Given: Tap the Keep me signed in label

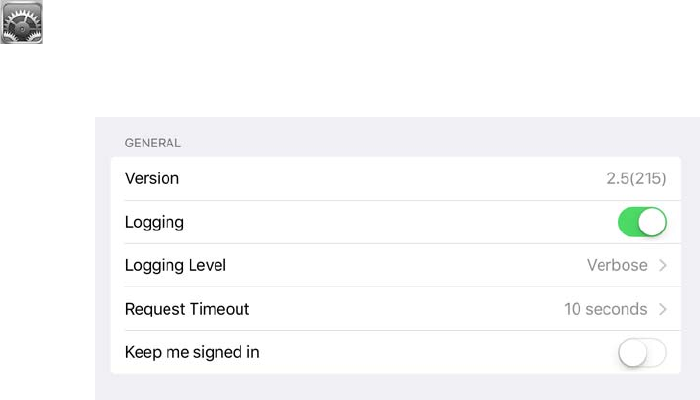Looking at the screenshot, I should (x=192, y=352).
